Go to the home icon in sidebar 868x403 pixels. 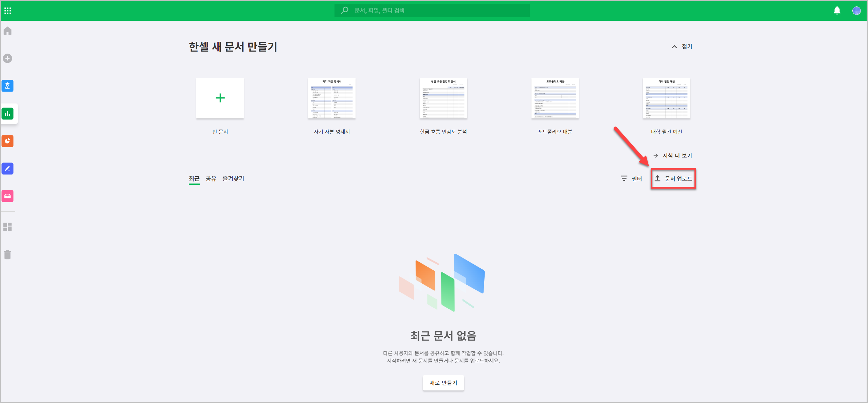click(7, 31)
